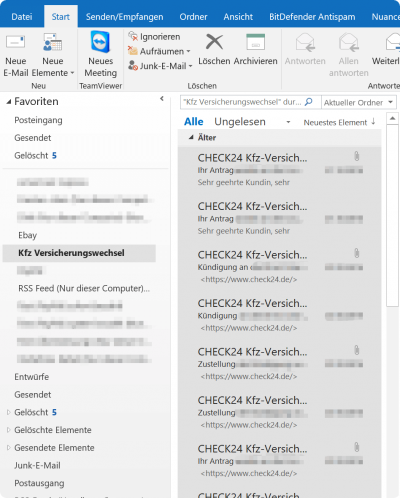Open the second Kündigung CHECK24 mail
The width and height of the screenshot is (400, 498).
tap(279, 315)
